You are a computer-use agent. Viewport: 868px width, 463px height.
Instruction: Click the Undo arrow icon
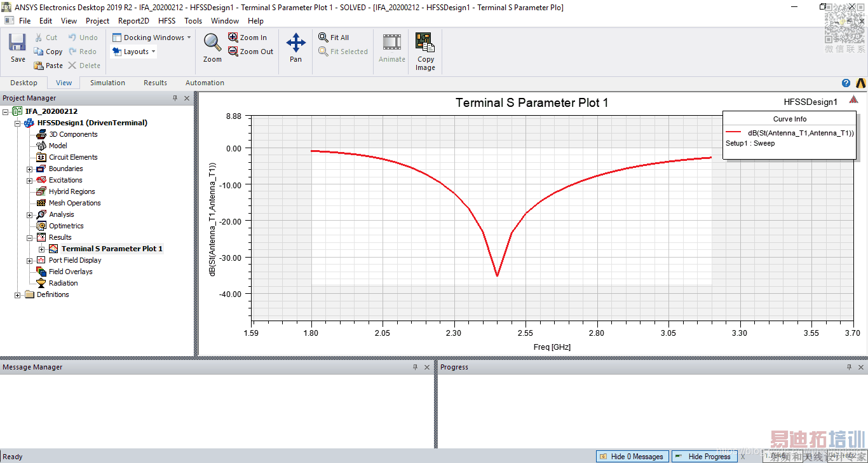(72, 38)
